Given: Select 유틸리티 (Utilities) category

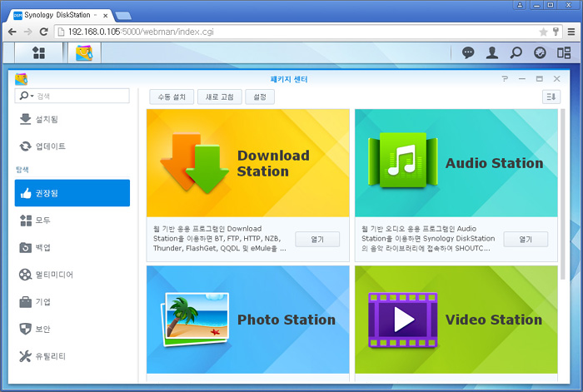Looking at the screenshot, I should click(x=72, y=356).
